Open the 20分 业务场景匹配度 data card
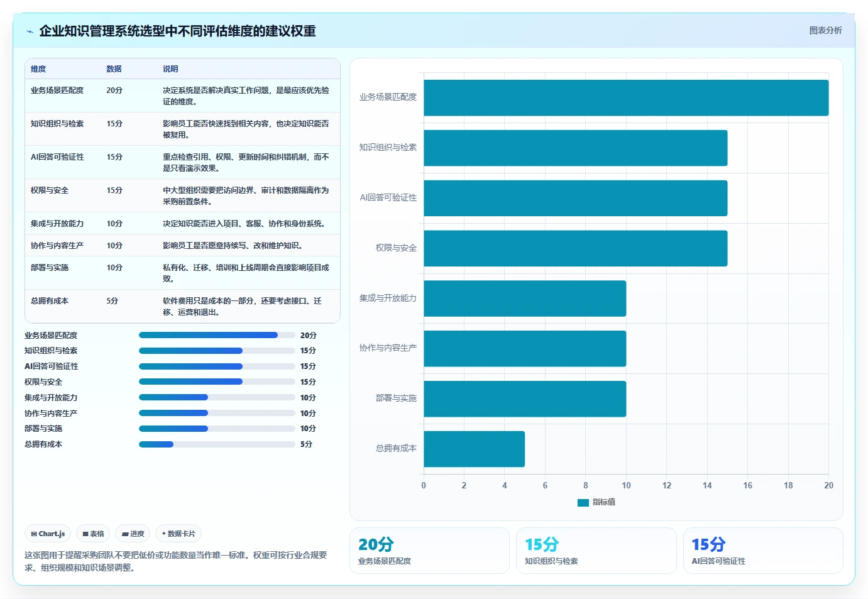 pos(429,551)
